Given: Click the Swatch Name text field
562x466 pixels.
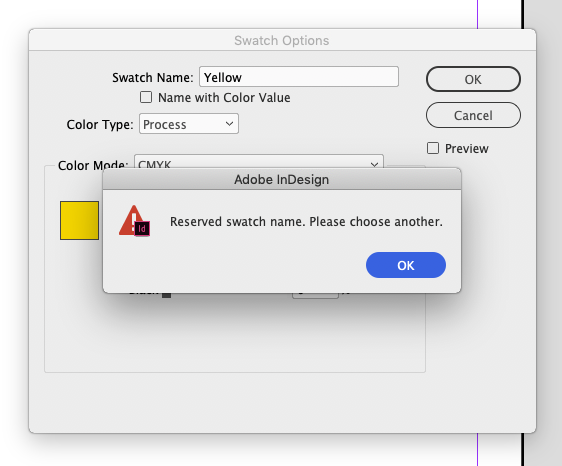Looking at the screenshot, I should pyautogui.click(x=299, y=77).
